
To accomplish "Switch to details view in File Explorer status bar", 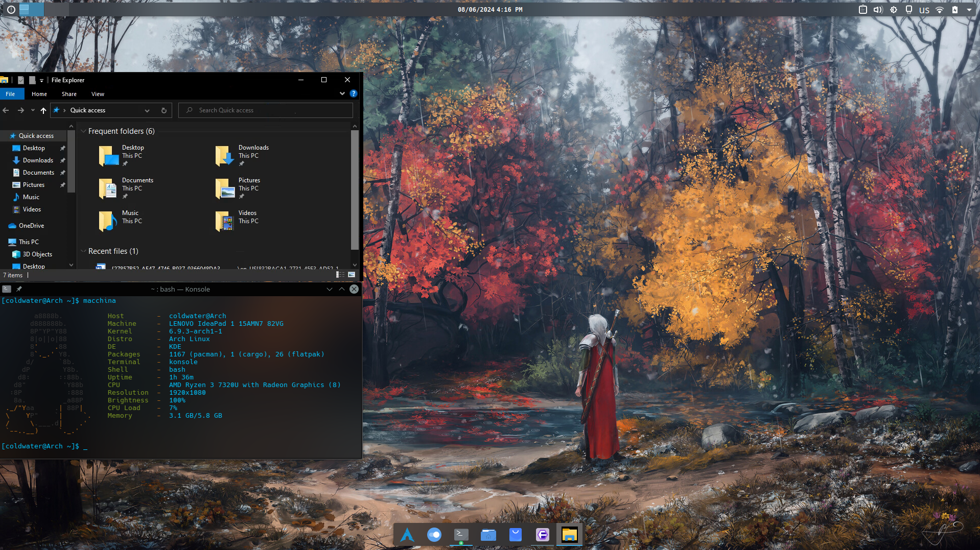I will tap(340, 275).
